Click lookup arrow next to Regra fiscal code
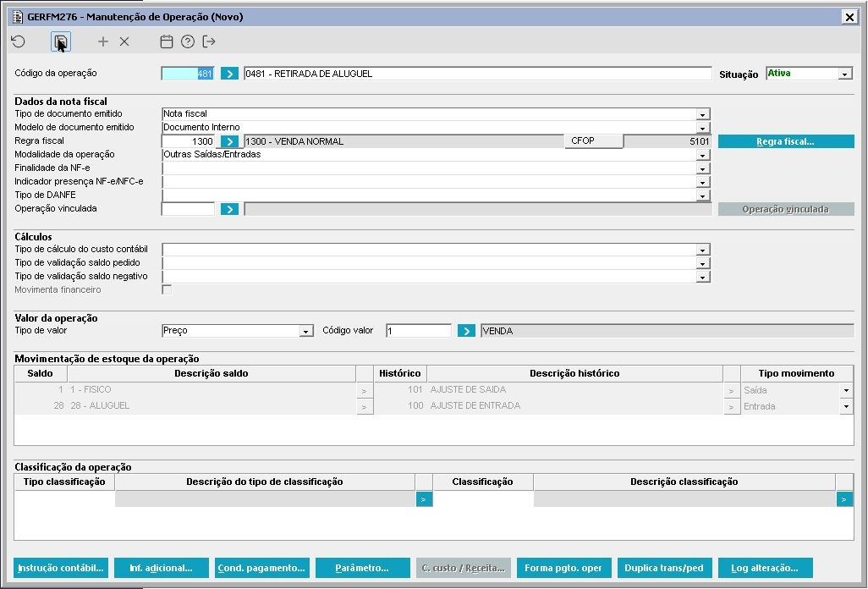This screenshot has width=868, height=589. click(x=229, y=141)
